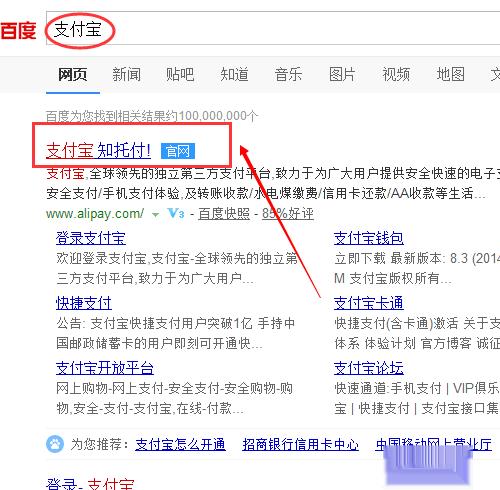Open the 百度快照 link
Viewport: 500px width, 490px height.
point(224,214)
